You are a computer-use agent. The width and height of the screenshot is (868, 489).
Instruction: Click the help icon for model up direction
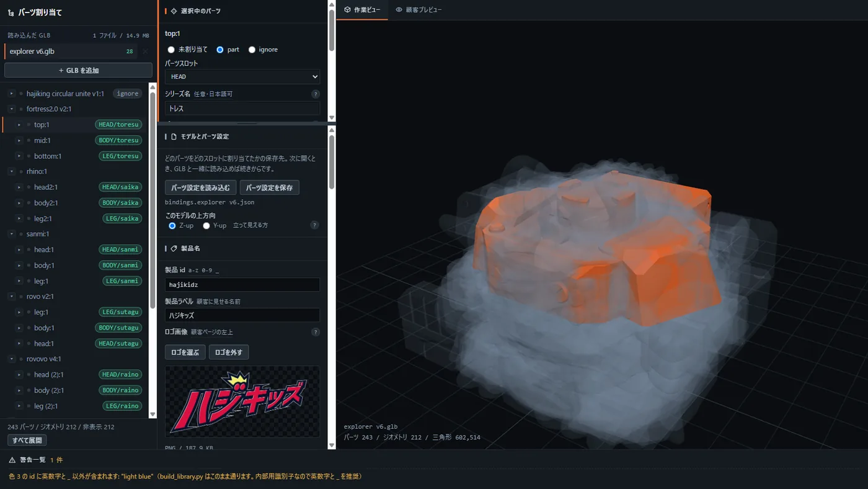[x=315, y=225]
